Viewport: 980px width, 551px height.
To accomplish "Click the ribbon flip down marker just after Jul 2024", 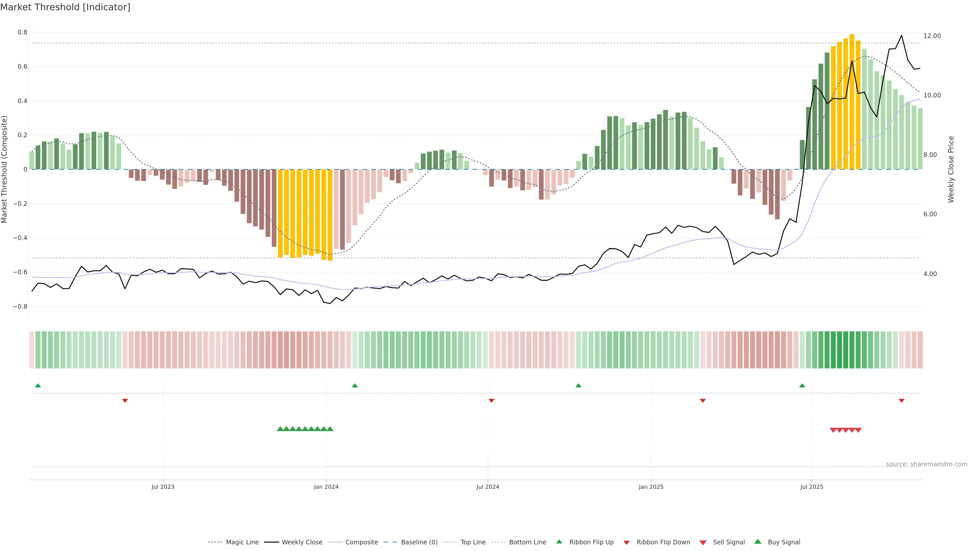I will (491, 401).
